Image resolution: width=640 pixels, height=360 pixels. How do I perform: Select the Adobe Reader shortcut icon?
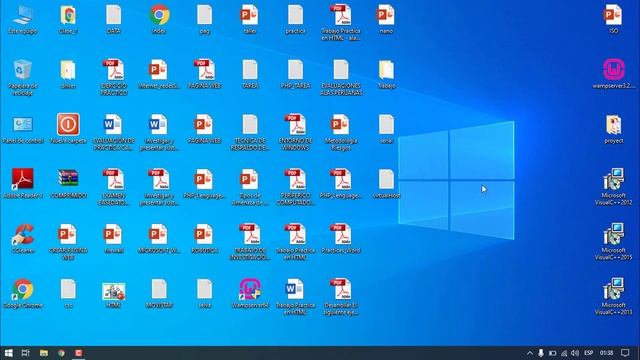23,184
